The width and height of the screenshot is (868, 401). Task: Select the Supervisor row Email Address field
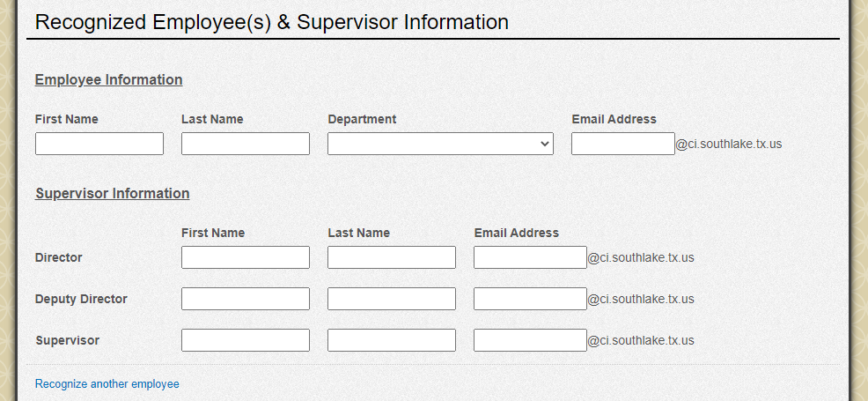(x=530, y=340)
